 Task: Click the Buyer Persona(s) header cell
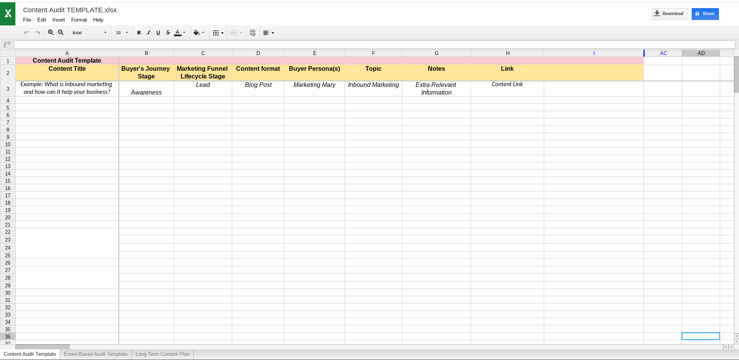click(314, 73)
